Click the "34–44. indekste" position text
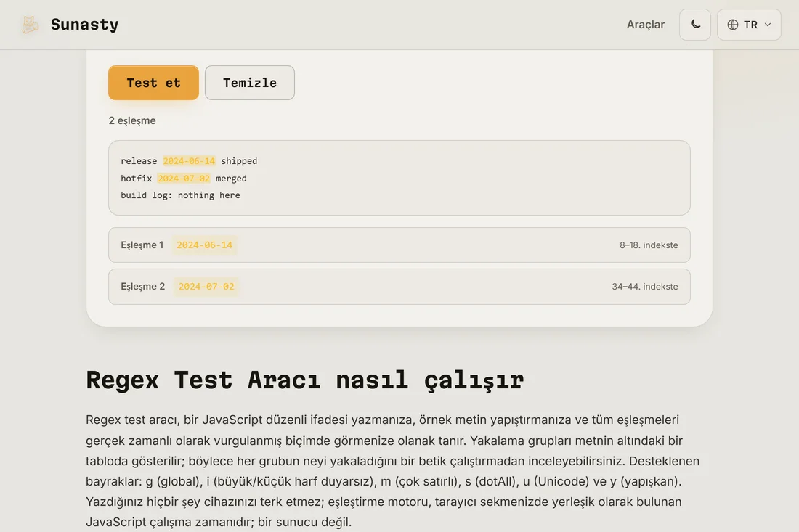The image size is (799, 532). (x=644, y=287)
